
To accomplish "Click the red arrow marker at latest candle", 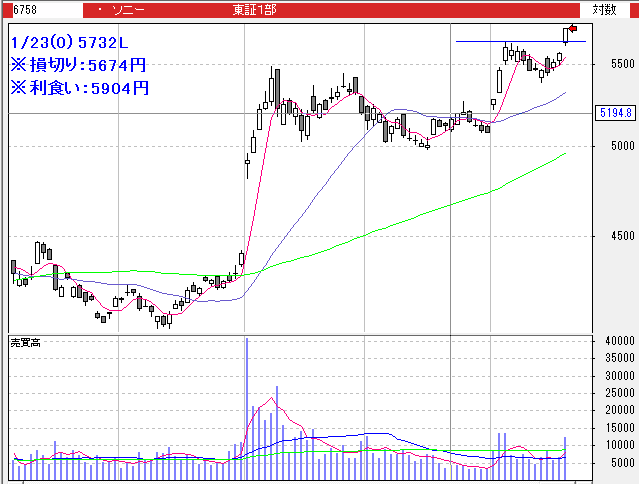I will coord(573,27).
